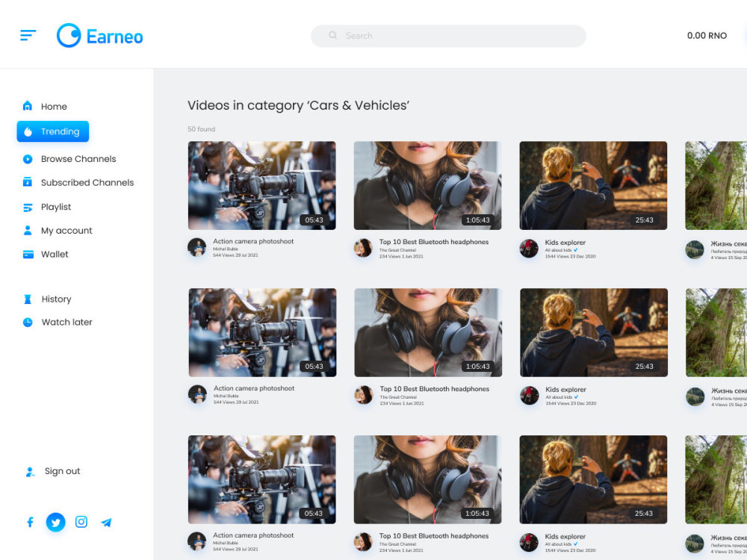This screenshot has height=560, width=747.
Task: Click the Browse Channels play icon
Action: (x=28, y=159)
